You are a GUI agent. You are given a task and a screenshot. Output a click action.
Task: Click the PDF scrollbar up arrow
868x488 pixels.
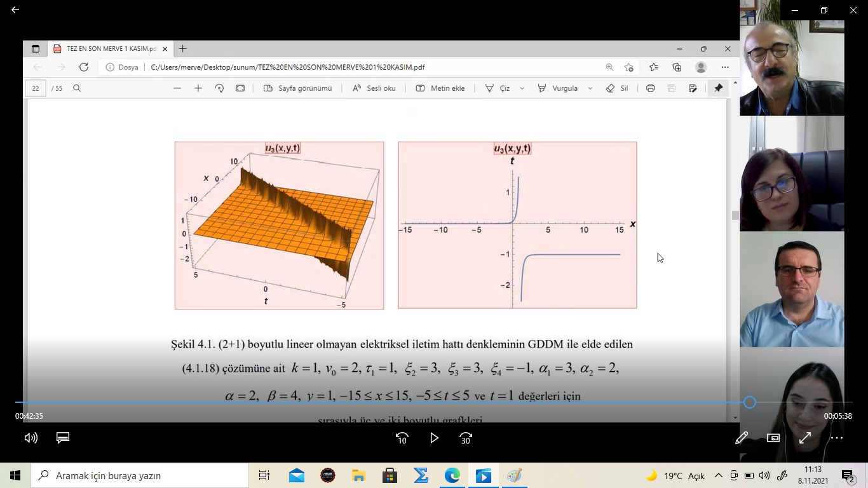click(x=736, y=83)
